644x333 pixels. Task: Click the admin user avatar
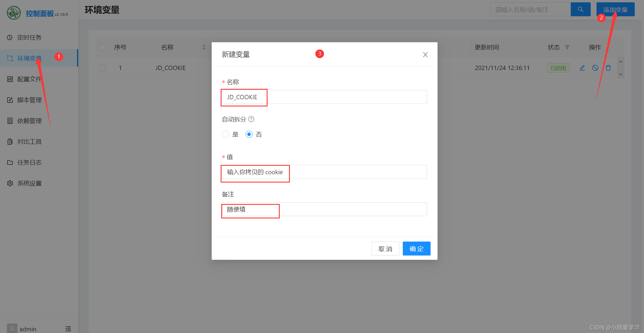(12, 329)
